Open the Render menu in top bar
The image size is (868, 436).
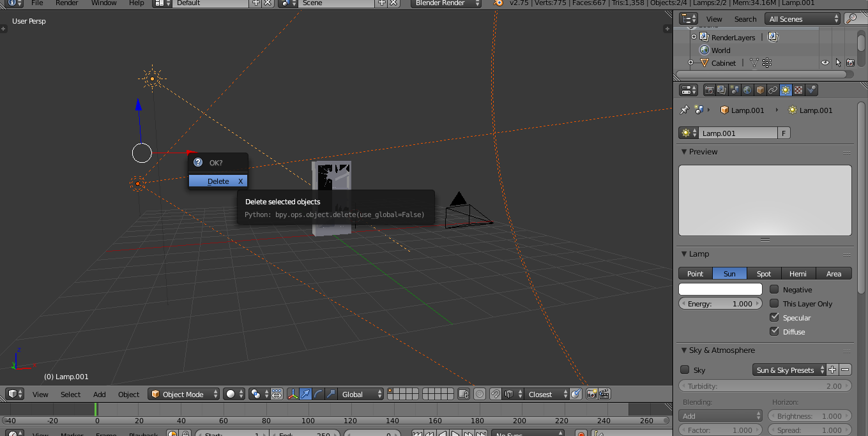pos(67,3)
